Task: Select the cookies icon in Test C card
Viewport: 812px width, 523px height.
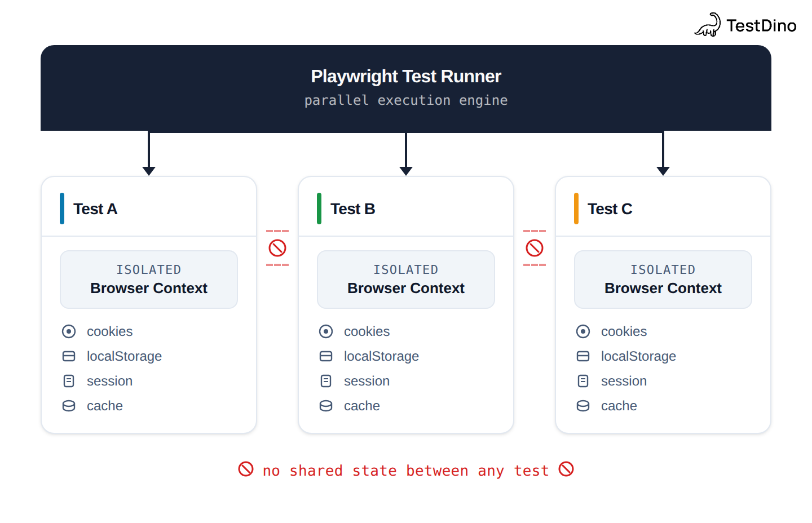Action: click(x=583, y=331)
